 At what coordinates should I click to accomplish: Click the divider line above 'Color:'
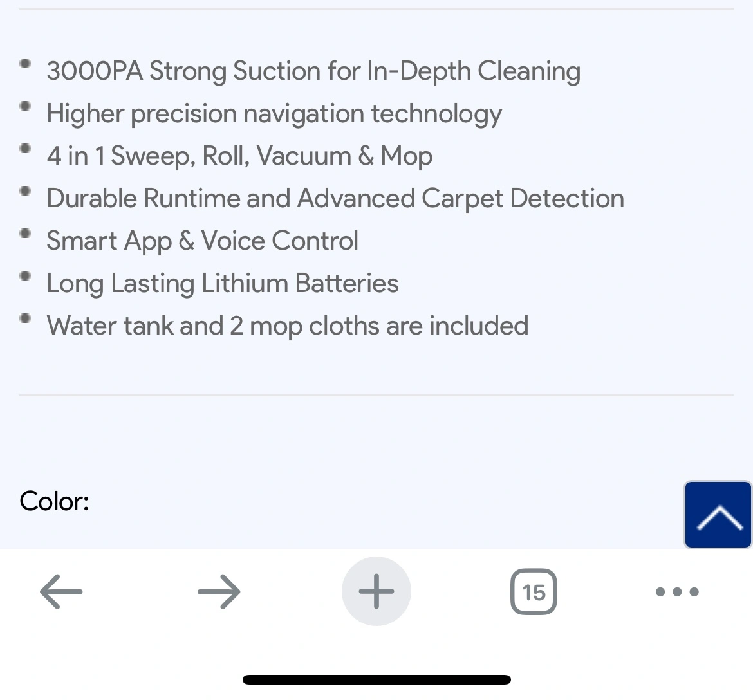click(x=376, y=395)
